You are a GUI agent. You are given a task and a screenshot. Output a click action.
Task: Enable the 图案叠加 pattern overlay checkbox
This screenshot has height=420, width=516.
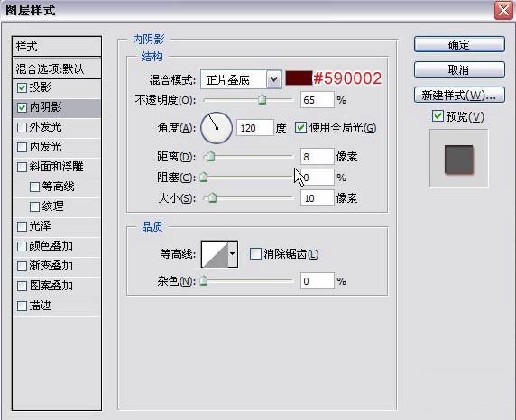(x=22, y=286)
